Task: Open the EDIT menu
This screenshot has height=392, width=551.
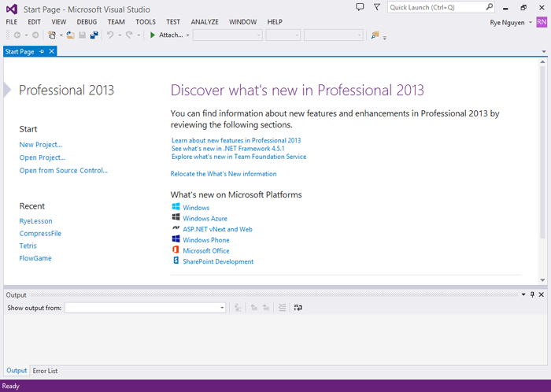Action: 34,22
